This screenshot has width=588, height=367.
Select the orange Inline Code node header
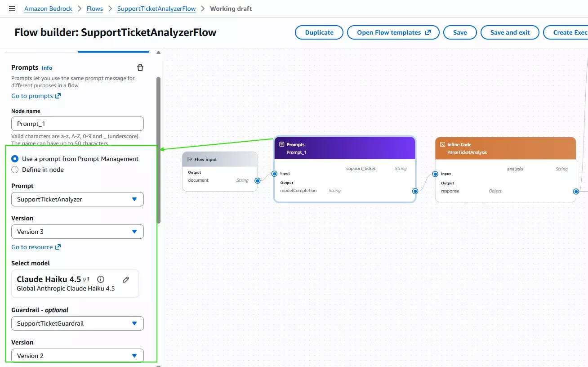point(506,148)
